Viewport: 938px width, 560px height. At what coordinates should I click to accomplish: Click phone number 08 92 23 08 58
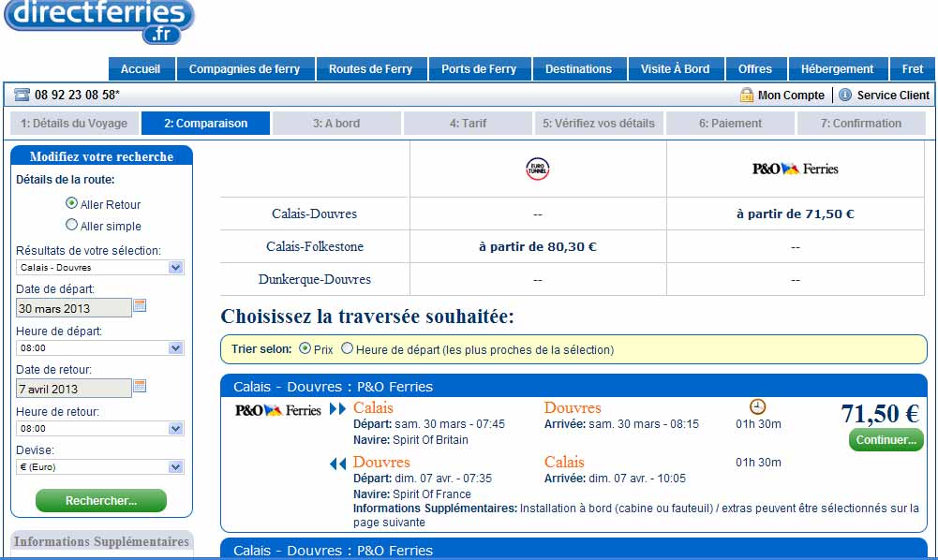tap(77, 95)
